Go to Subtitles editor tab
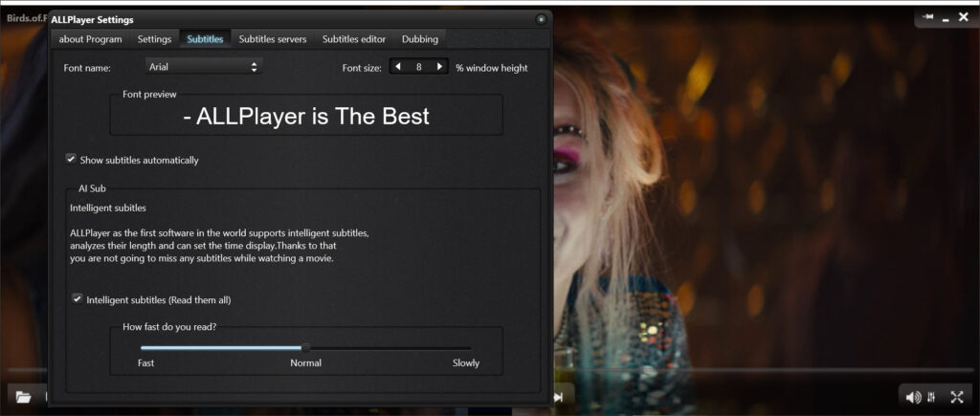Viewport: 980px width, 416px height. coord(354,38)
